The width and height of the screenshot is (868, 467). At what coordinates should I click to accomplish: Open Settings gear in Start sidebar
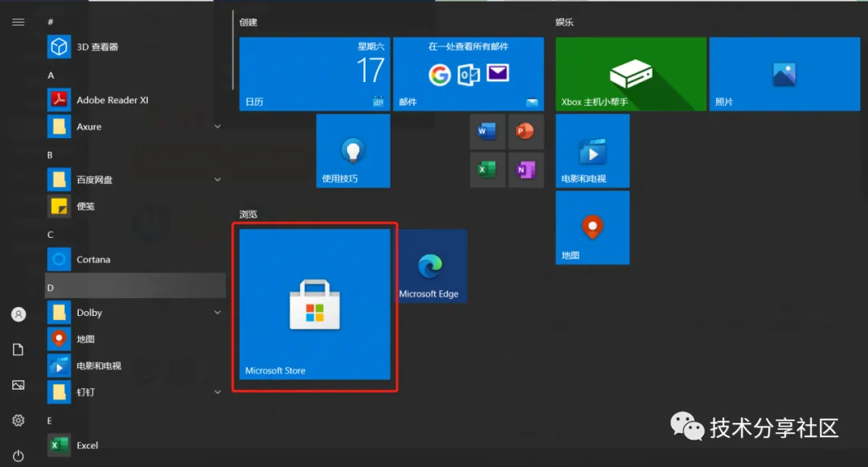(x=18, y=420)
